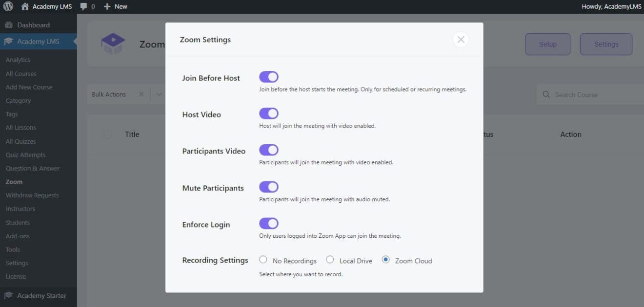
Task: Click the Zoom plugin logo icon
Action: click(x=113, y=43)
